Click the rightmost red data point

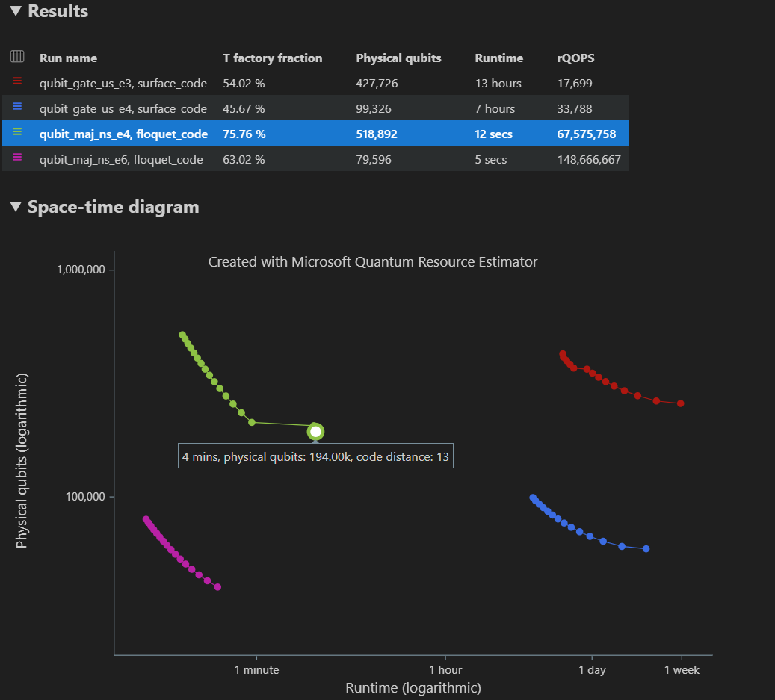(x=681, y=403)
